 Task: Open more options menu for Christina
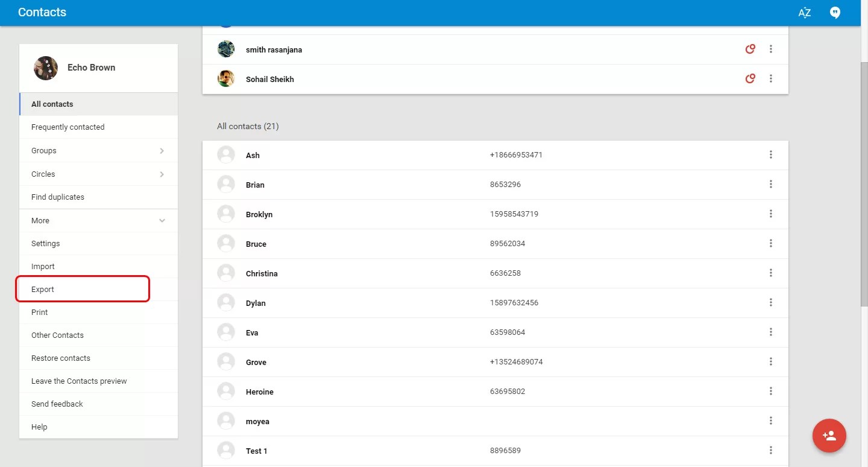point(771,273)
